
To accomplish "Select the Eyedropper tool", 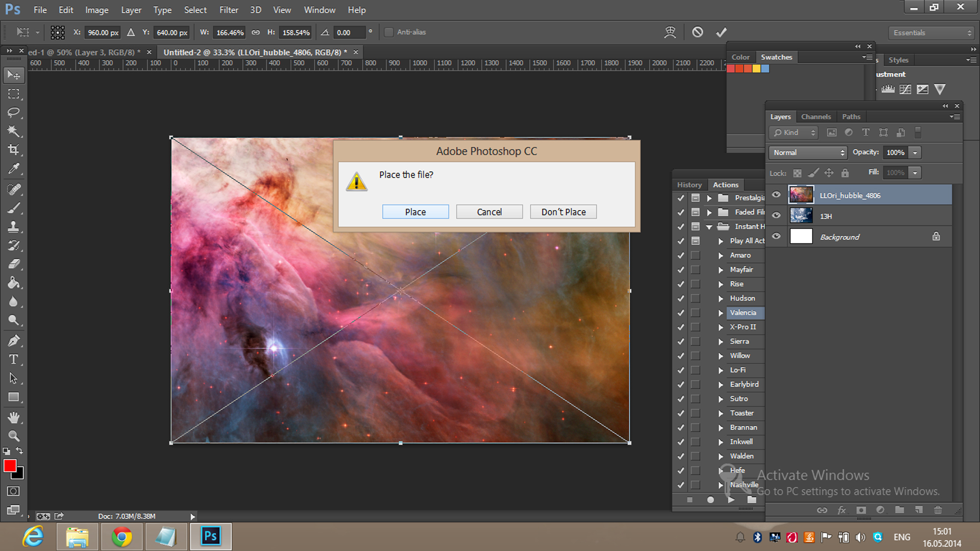I will point(14,168).
